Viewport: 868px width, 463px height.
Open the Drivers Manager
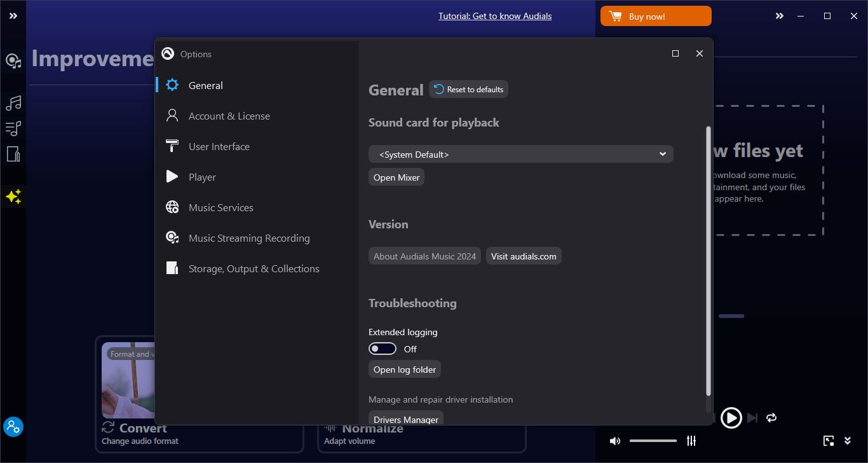(406, 418)
